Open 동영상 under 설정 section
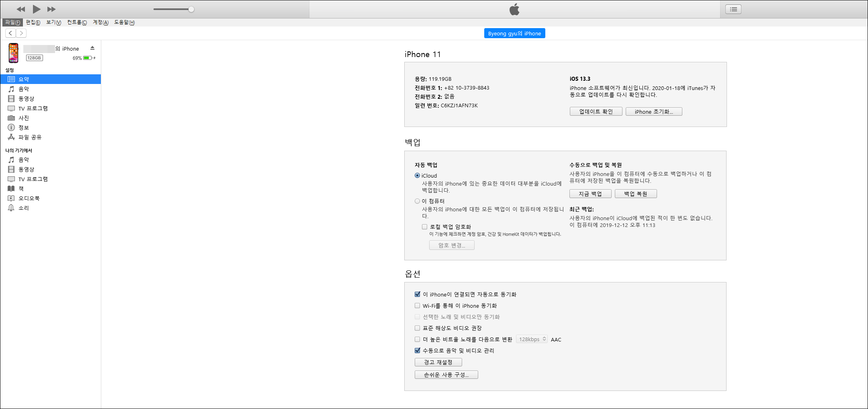The width and height of the screenshot is (868, 409). point(51,98)
